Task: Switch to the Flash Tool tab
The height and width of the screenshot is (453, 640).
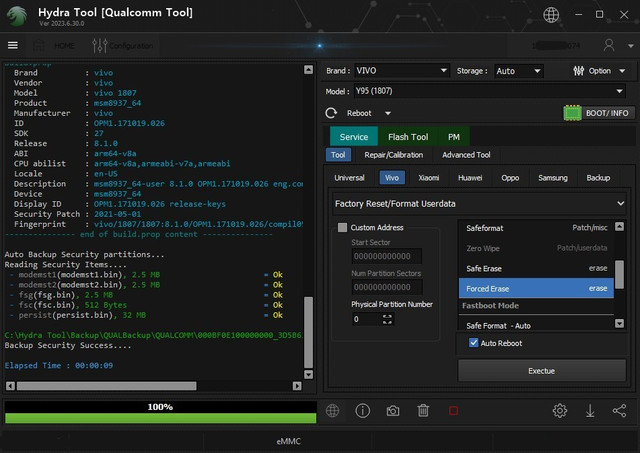Action: point(408,137)
